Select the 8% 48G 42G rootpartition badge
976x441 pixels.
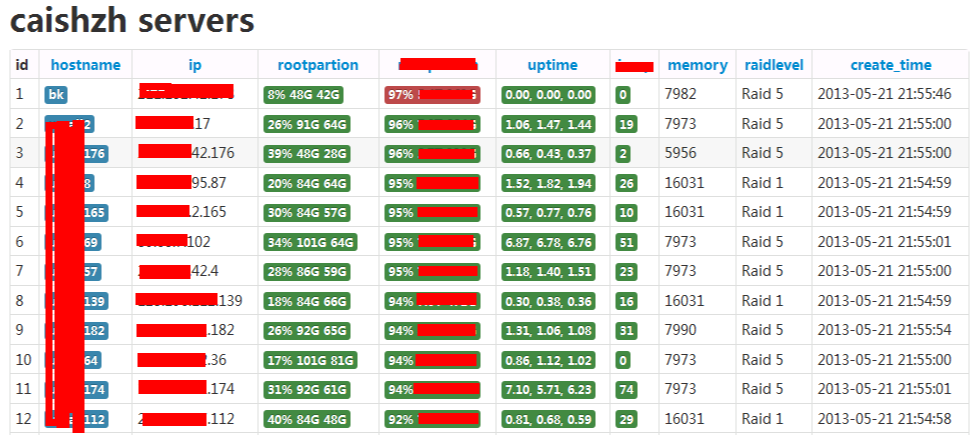pyautogui.click(x=304, y=95)
